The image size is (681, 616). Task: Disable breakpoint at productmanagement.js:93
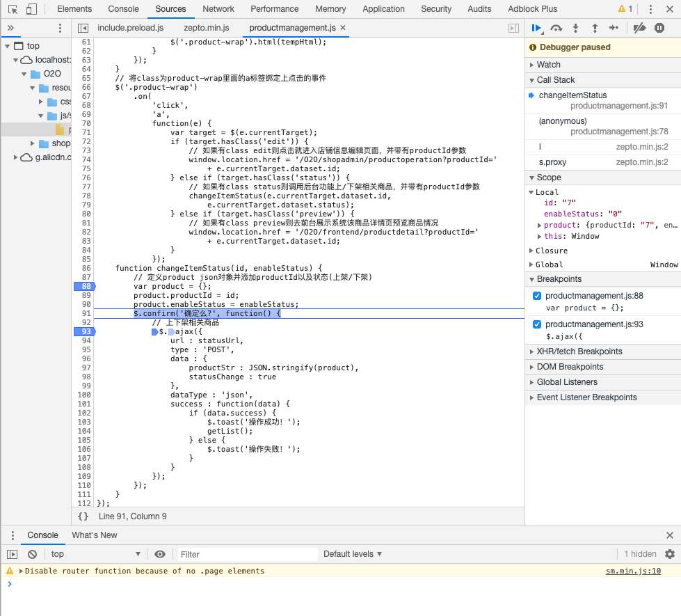(x=537, y=324)
